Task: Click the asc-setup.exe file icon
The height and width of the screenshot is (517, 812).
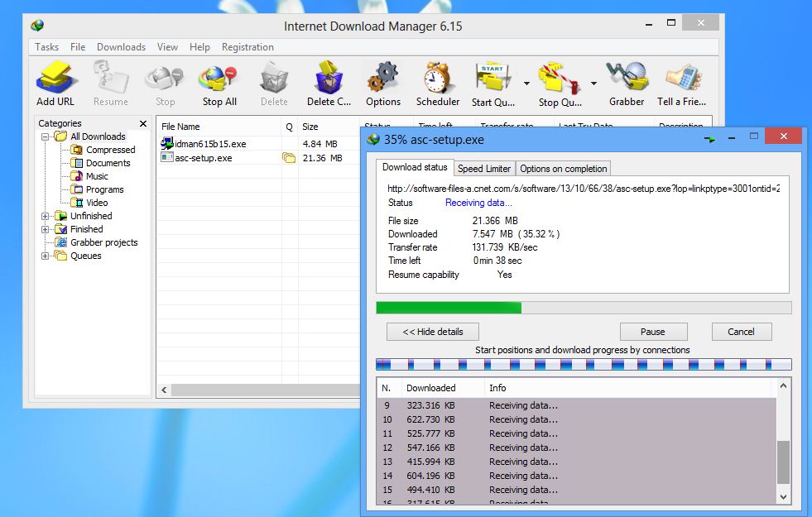Action: tap(166, 157)
